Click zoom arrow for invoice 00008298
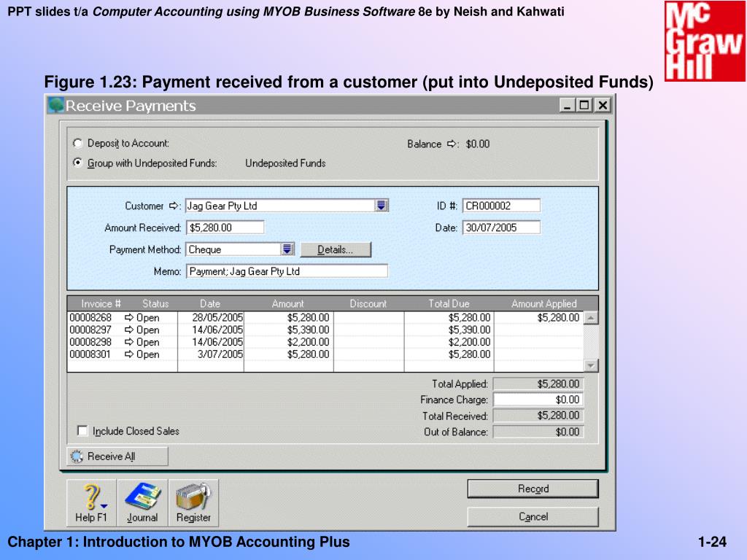 click(x=129, y=342)
